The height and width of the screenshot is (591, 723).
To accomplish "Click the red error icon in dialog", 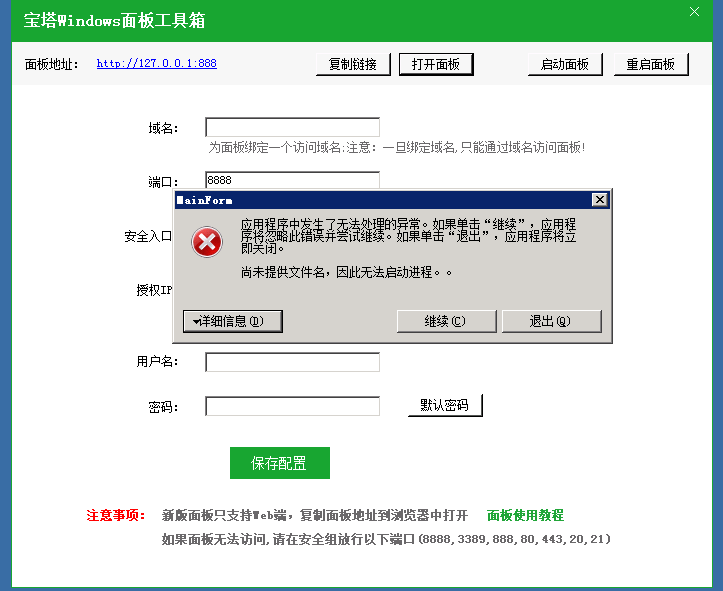I will (207, 242).
